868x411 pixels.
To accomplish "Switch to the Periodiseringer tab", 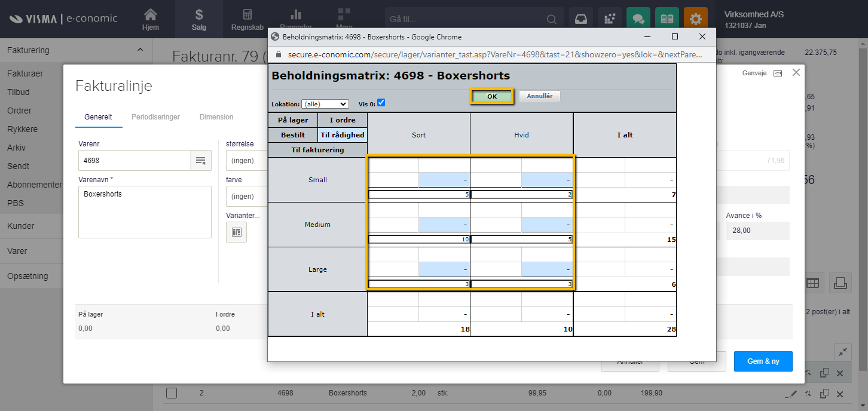I will [155, 117].
